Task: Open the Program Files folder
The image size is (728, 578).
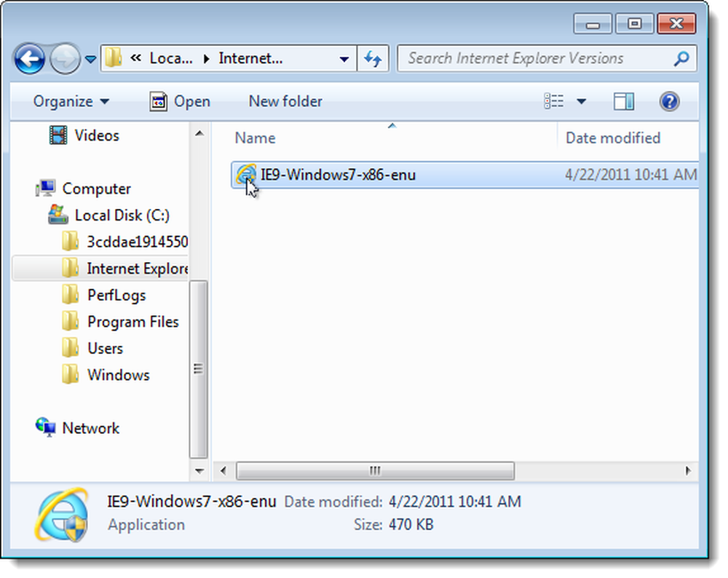Action: pos(132,322)
